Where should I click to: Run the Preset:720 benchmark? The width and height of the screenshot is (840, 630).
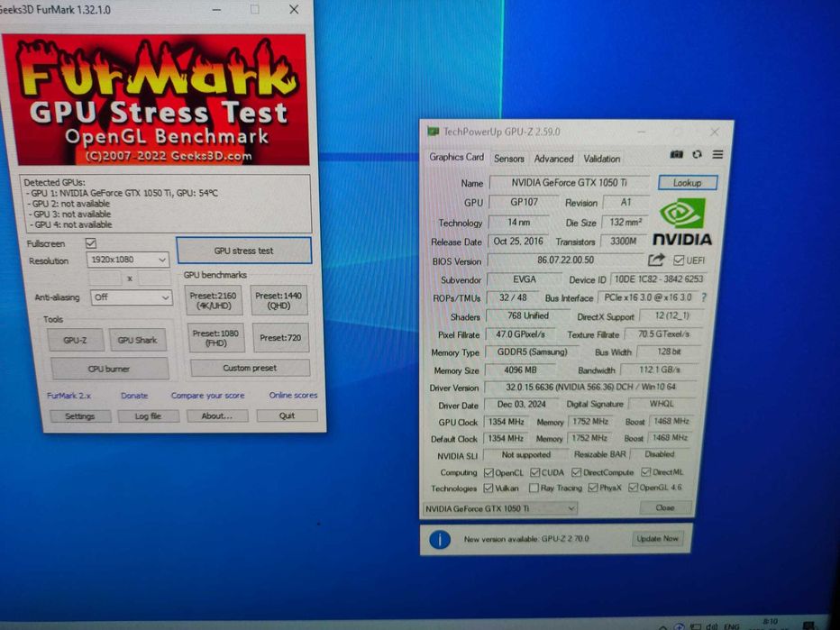click(x=280, y=338)
